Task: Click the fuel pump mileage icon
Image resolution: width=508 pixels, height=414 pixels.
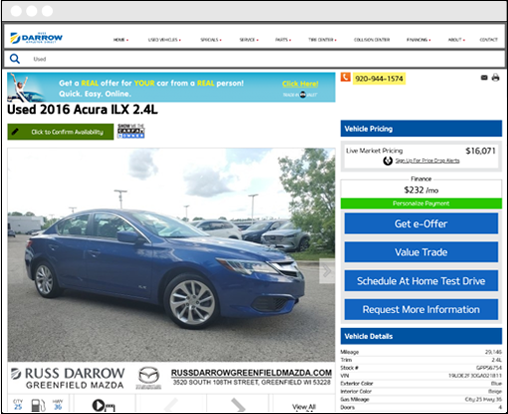Action: (38, 405)
